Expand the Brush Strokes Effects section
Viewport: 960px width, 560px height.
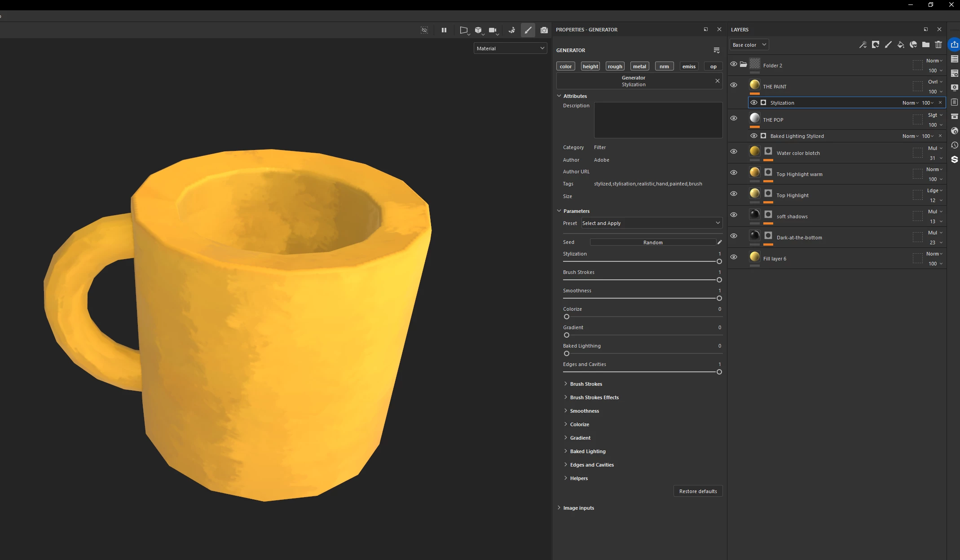594,397
